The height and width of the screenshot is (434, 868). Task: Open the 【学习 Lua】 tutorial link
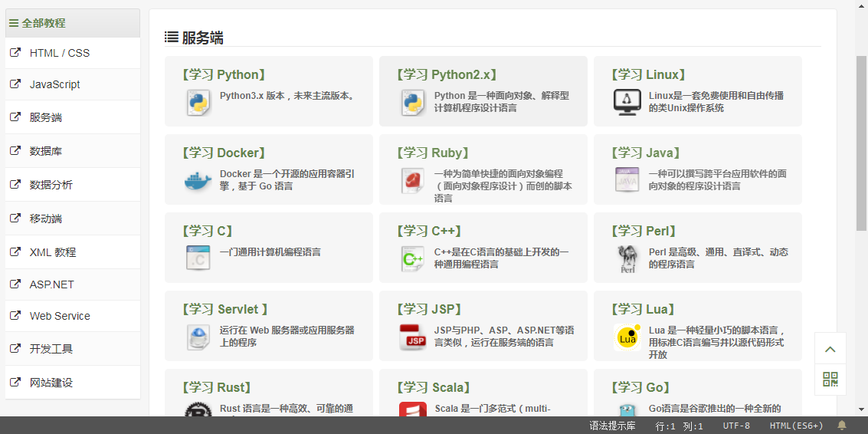(x=643, y=309)
